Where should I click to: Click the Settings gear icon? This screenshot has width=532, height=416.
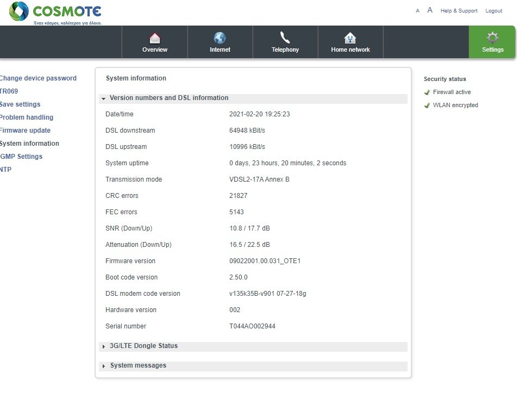492,38
